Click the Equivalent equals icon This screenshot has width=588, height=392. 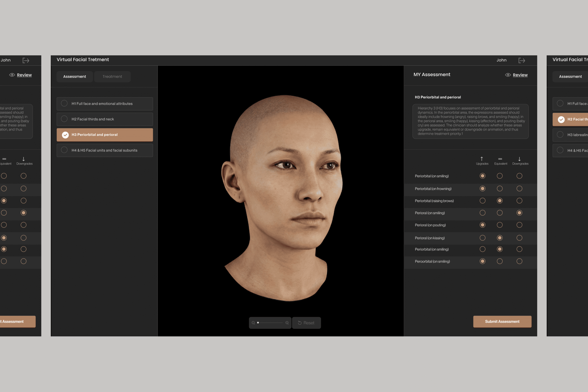[x=500, y=159]
